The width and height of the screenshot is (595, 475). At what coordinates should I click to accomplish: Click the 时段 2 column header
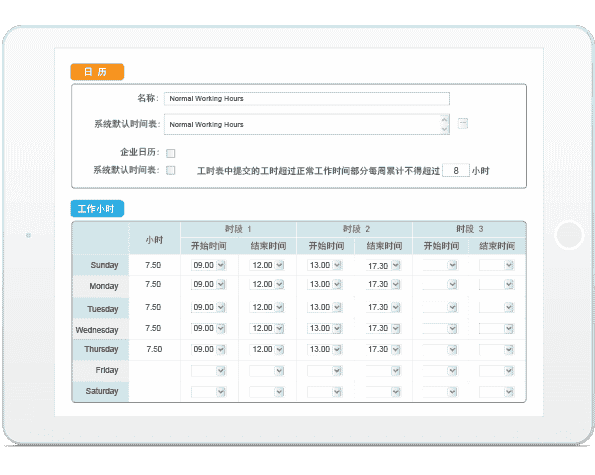pos(356,229)
